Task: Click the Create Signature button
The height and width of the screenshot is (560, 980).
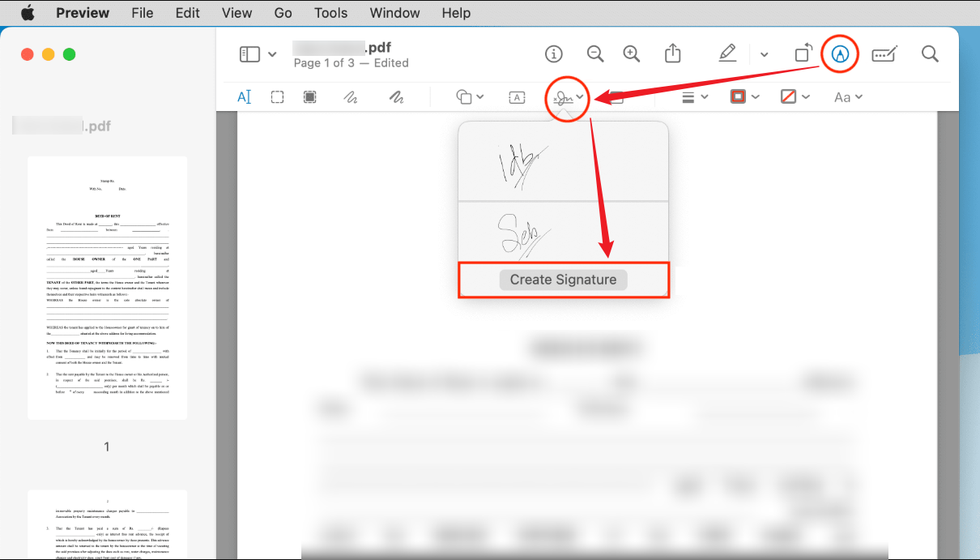Action: (x=563, y=279)
